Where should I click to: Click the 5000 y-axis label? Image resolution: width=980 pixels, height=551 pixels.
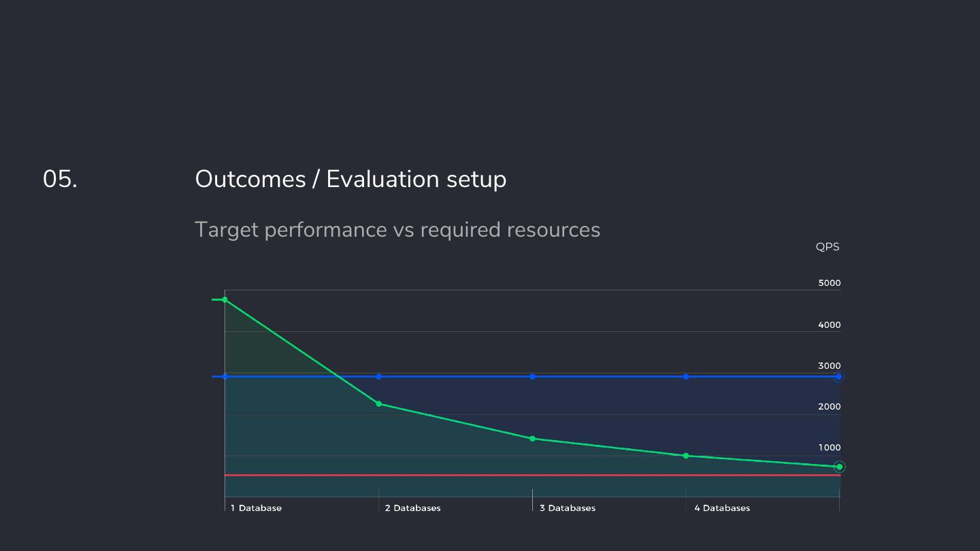pos(829,283)
